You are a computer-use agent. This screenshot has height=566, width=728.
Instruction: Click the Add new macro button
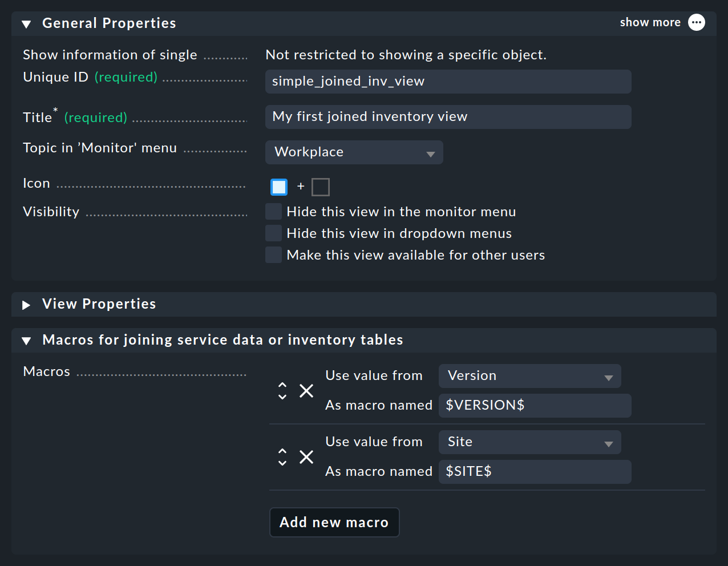[x=334, y=522]
